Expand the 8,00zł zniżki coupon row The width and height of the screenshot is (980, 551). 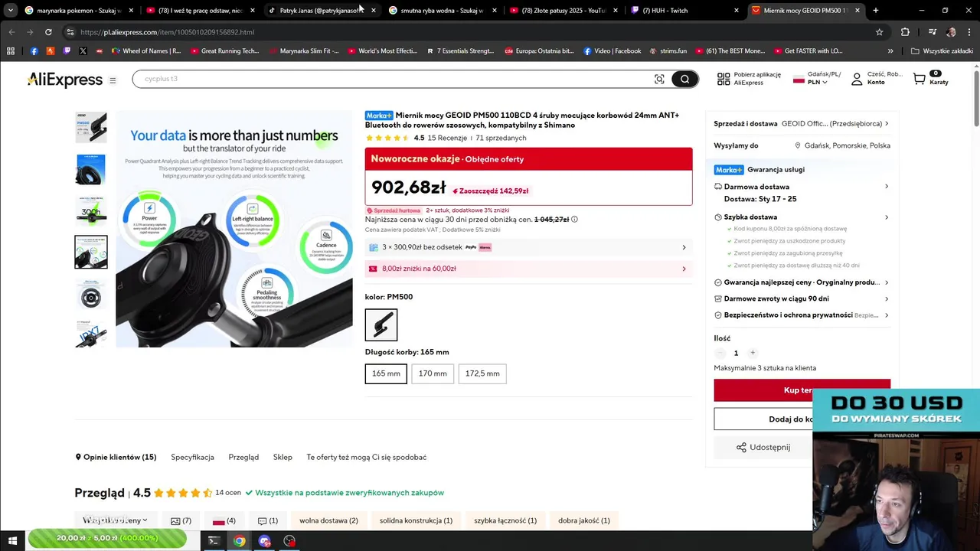click(528, 269)
